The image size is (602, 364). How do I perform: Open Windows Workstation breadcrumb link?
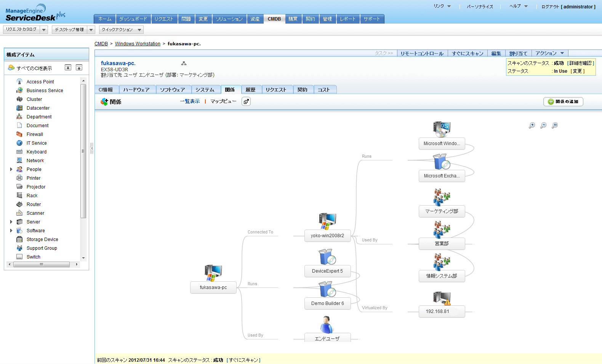pos(138,44)
